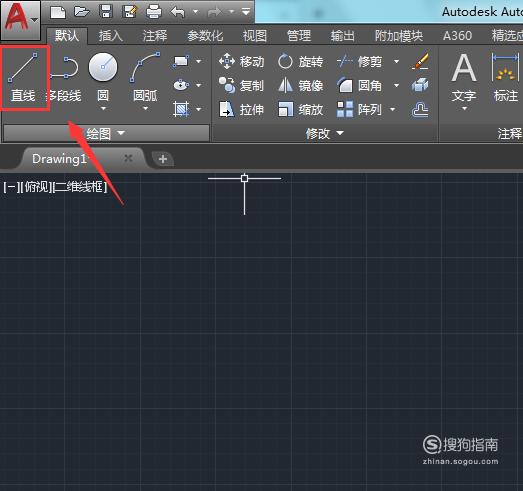Click the 标注 Dimension tool
The width and height of the screenshot is (523, 491).
click(506, 78)
